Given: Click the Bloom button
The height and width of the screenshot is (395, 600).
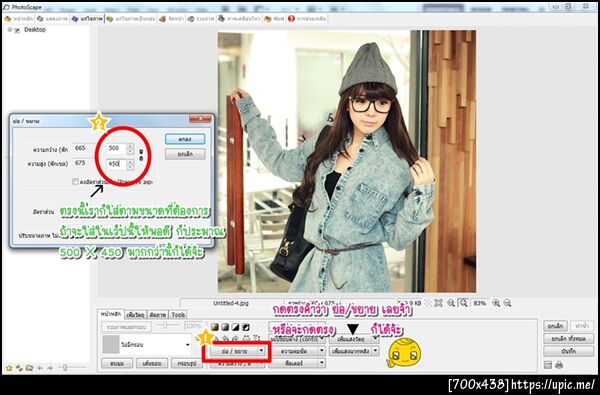Looking at the screenshot, I should (351, 339).
